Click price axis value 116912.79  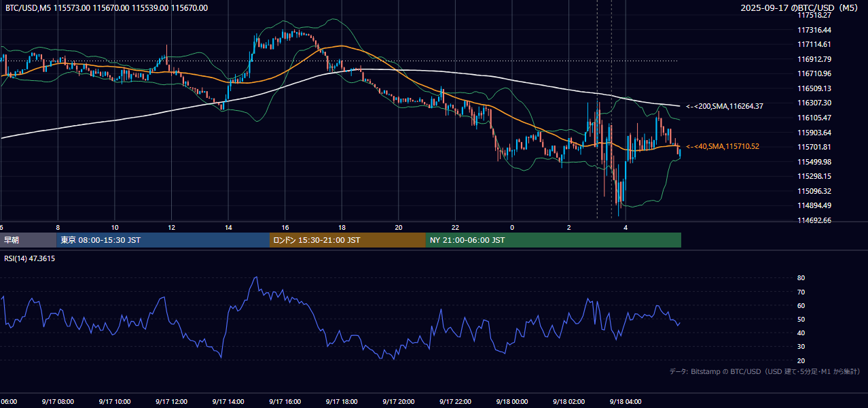814,59
